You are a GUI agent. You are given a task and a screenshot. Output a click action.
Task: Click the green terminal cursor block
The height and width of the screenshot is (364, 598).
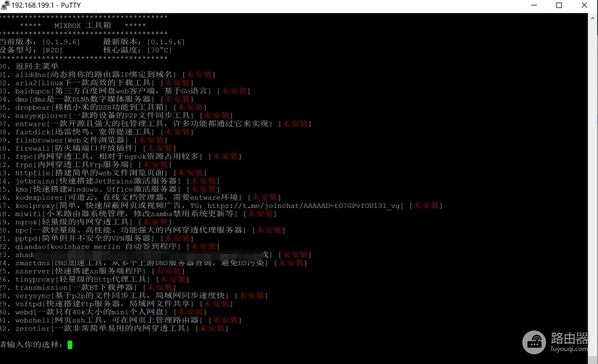[70, 345]
